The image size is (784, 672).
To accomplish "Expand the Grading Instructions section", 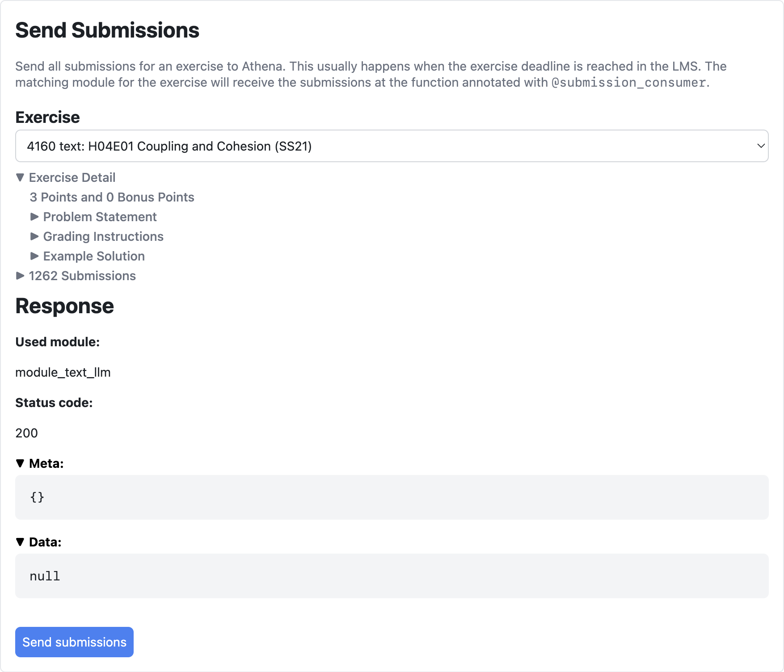I will click(x=103, y=236).
